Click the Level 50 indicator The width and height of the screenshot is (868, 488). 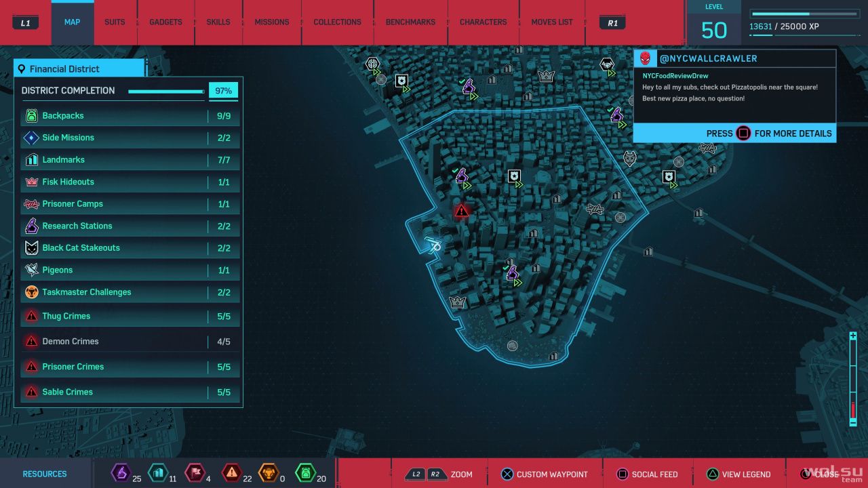pos(714,23)
